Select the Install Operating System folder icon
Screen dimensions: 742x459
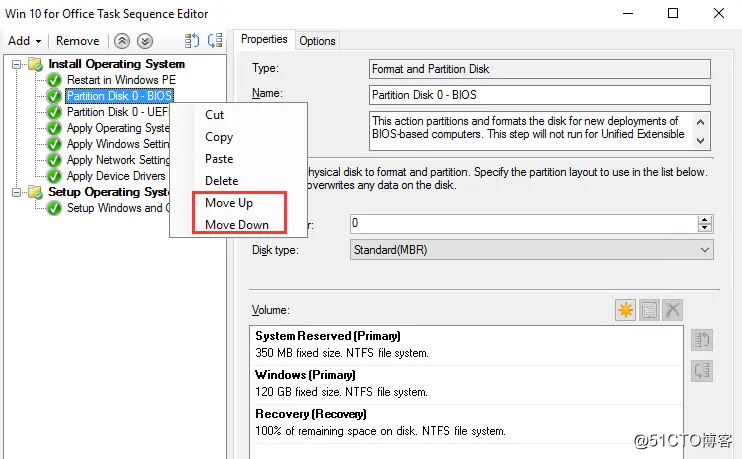click(35, 64)
